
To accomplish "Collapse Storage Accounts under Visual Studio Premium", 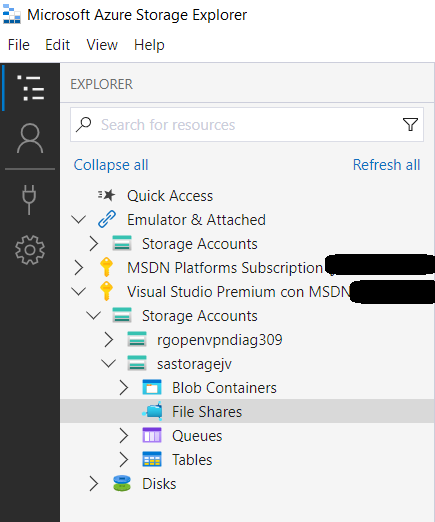I will point(94,315).
